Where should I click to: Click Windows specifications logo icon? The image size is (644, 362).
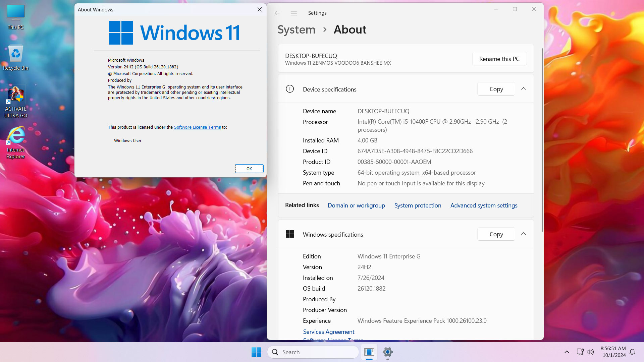coord(290,234)
